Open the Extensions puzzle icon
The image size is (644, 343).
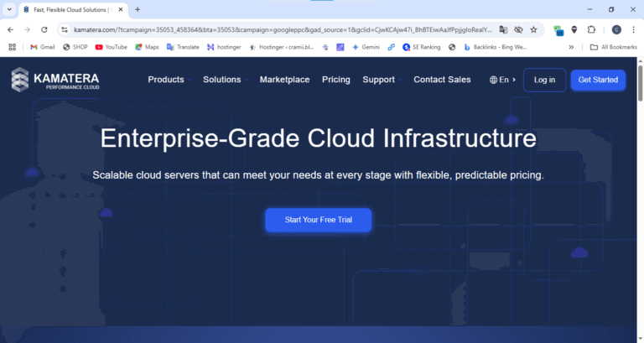click(x=591, y=29)
